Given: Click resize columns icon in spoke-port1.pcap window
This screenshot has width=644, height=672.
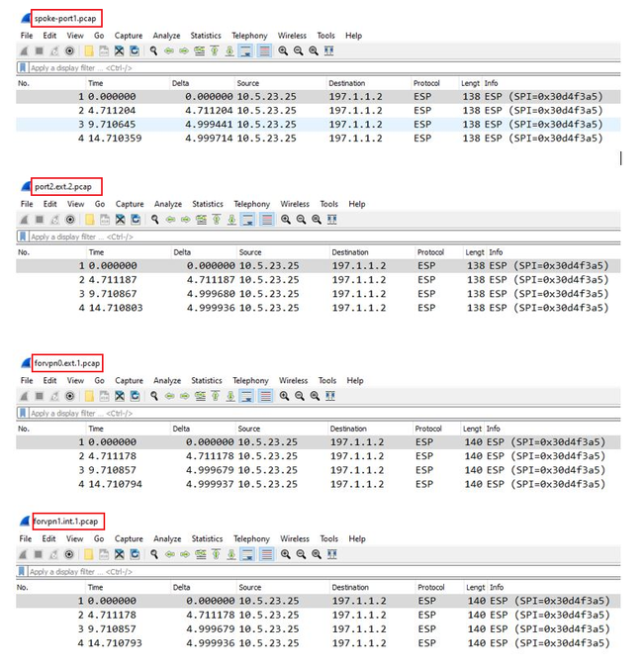Looking at the screenshot, I should click(x=328, y=51).
